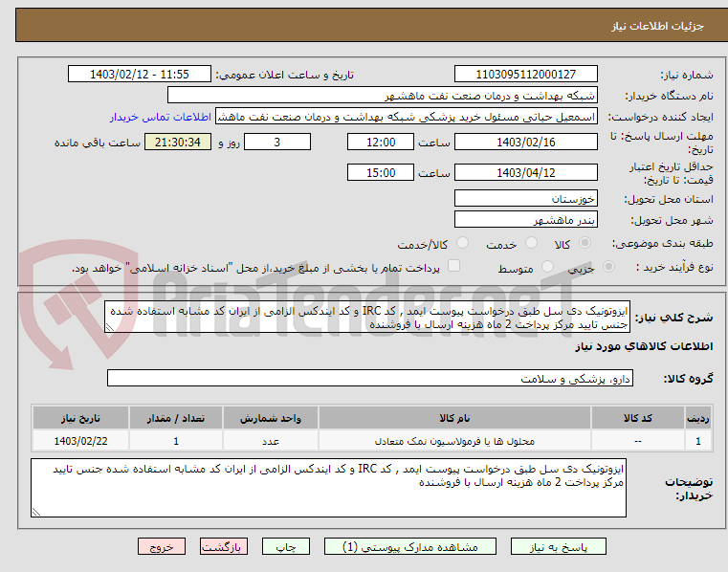Click the need date cell 1403/02/22

pos(80,441)
